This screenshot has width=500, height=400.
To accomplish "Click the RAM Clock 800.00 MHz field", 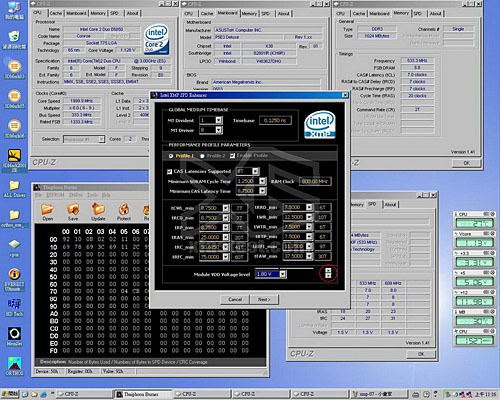I will (315, 181).
